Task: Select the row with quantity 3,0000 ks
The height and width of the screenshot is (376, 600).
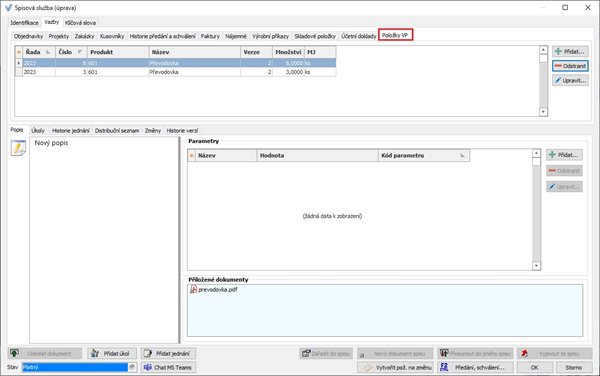Action: point(176,72)
